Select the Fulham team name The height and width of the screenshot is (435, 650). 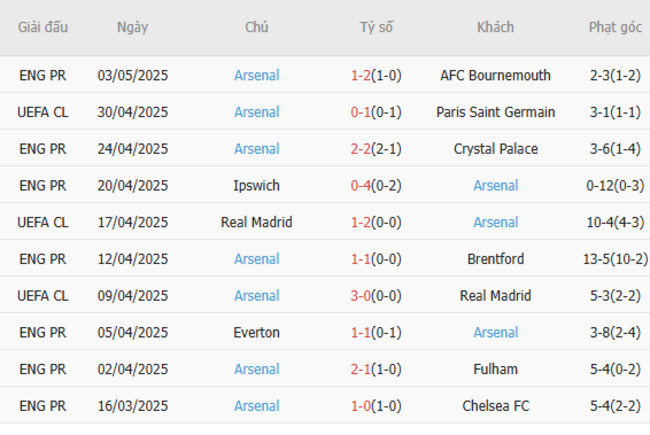pyautogui.click(x=496, y=369)
